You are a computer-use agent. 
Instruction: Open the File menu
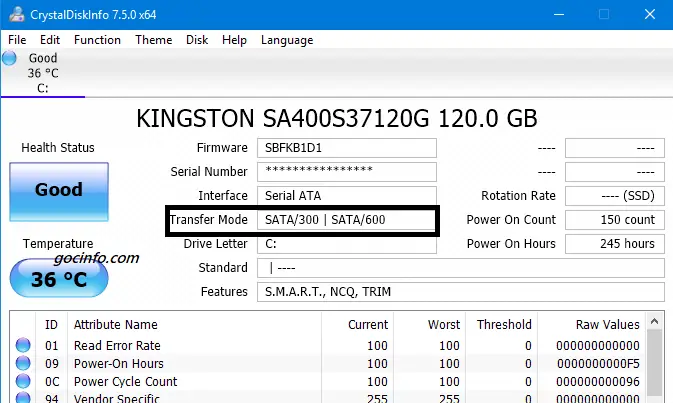tap(17, 40)
